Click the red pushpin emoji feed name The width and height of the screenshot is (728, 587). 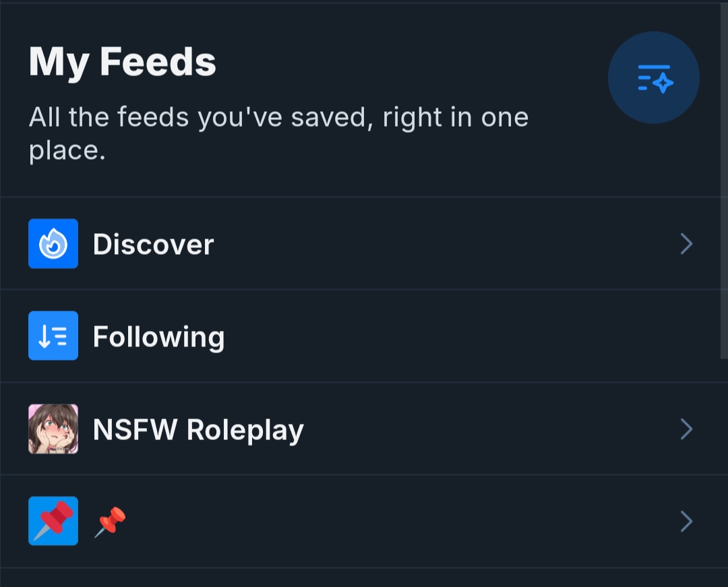[x=110, y=521]
